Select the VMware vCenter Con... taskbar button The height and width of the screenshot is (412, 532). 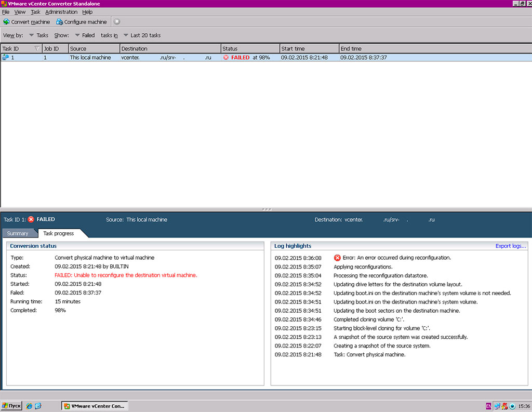click(x=95, y=406)
